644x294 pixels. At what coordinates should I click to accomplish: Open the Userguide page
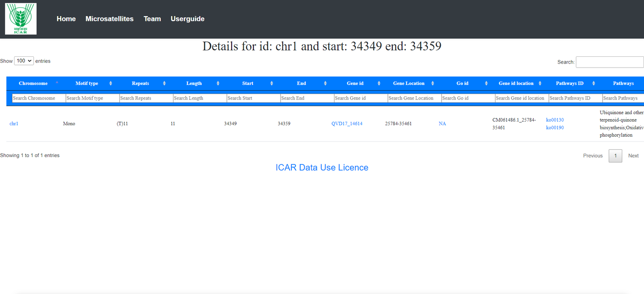(187, 19)
